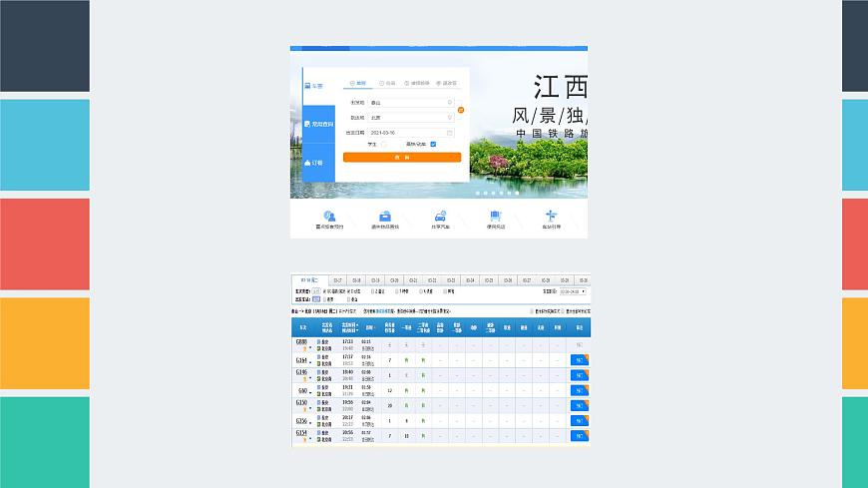Toggle the GC high-speed train type checkbox
Image resolution: width=868 pixels, height=488 pixels.
click(324, 291)
